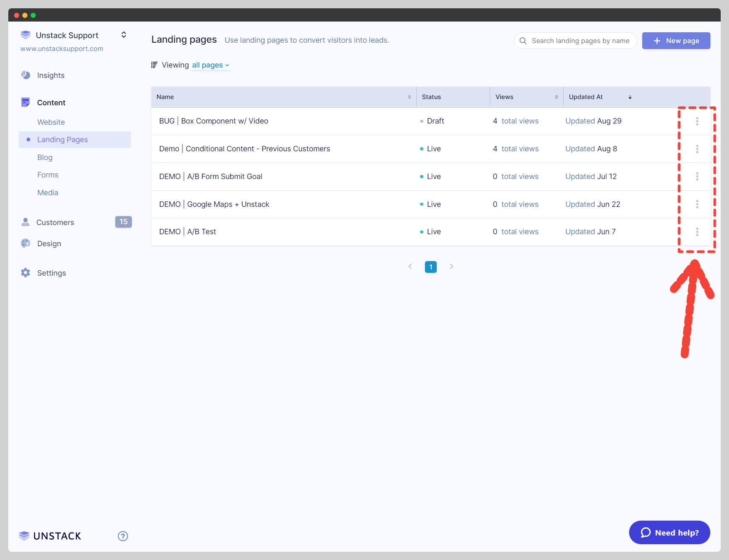
Task: Click the Settings gear icon
Action: 26,273
